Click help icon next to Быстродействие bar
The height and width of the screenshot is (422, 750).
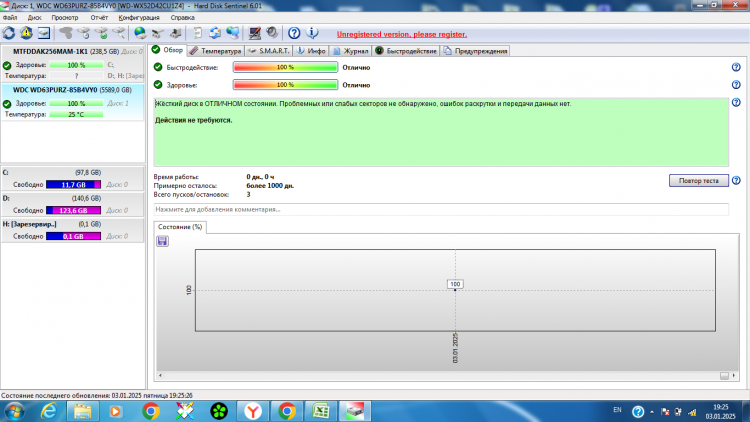[x=736, y=67]
